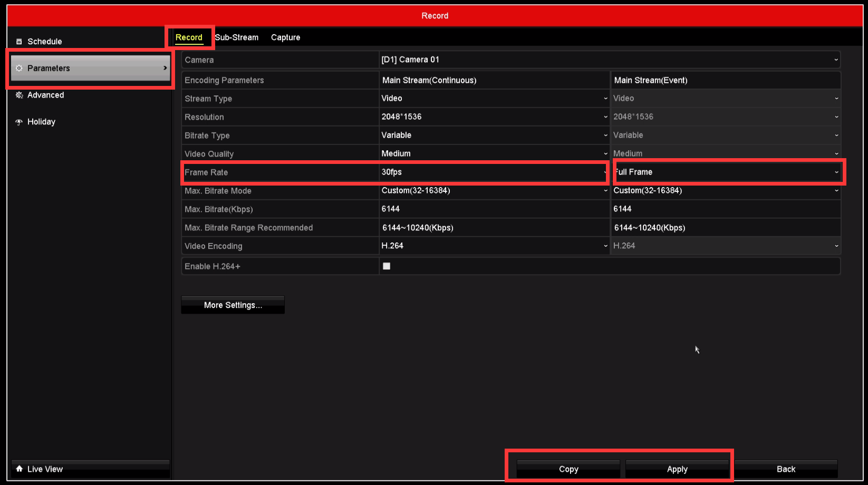Expand the continuous Resolution dropdown
Image resolution: width=868 pixels, height=485 pixels.
pyautogui.click(x=494, y=117)
